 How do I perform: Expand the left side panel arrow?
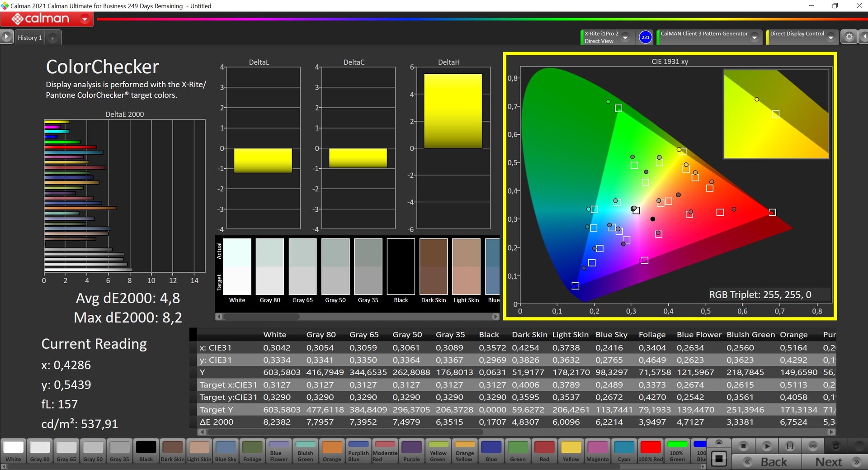6,37
